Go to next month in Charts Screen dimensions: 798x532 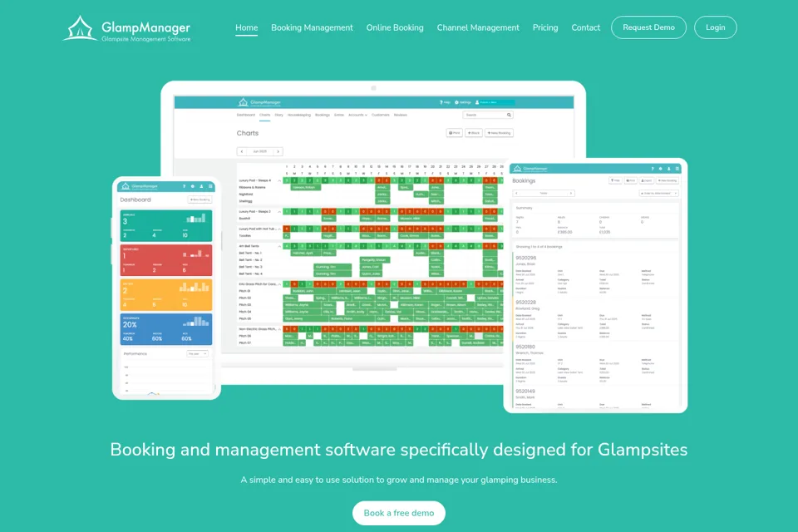(x=278, y=151)
